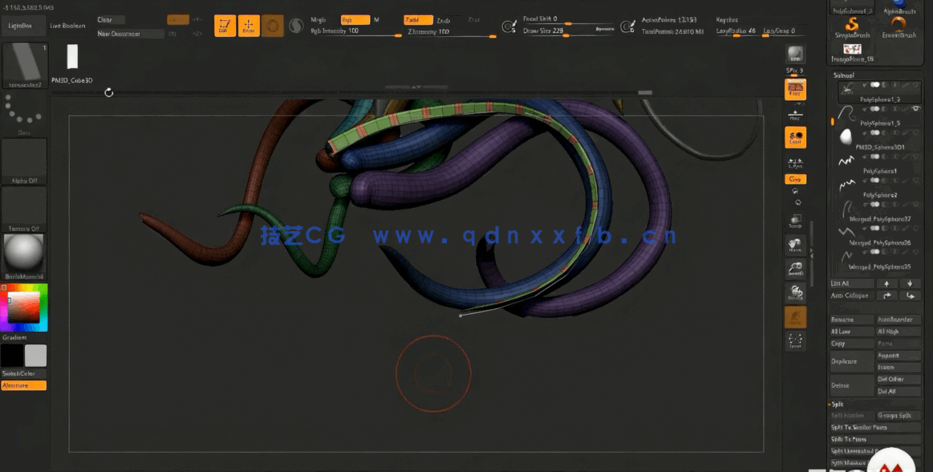Toggle L.Sym on the right shelf
This screenshot has width=933, height=472.
click(x=796, y=162)
